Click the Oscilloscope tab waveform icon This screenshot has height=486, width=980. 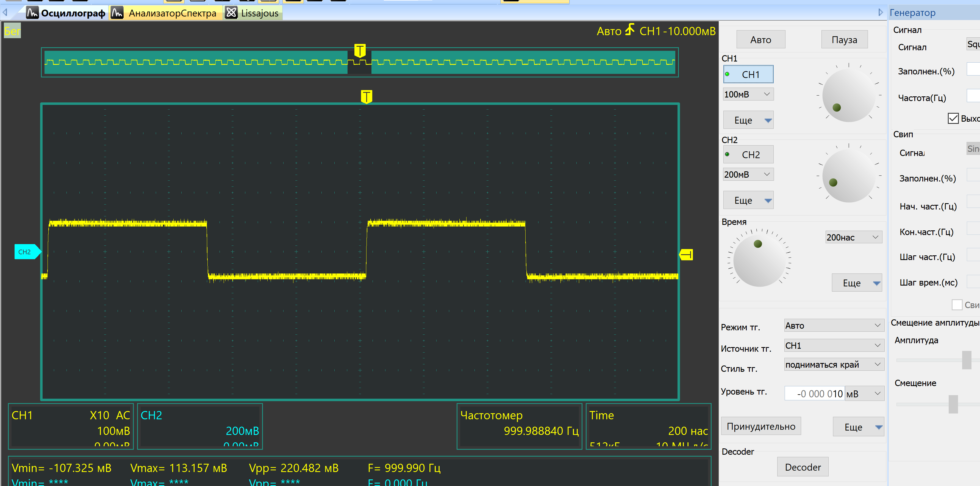[x=32, y=13]
